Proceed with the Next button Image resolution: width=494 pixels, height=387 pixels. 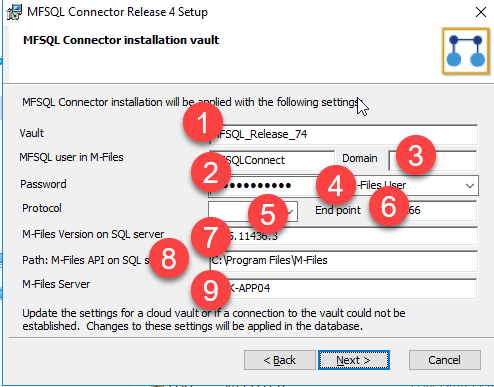[354, 360]
